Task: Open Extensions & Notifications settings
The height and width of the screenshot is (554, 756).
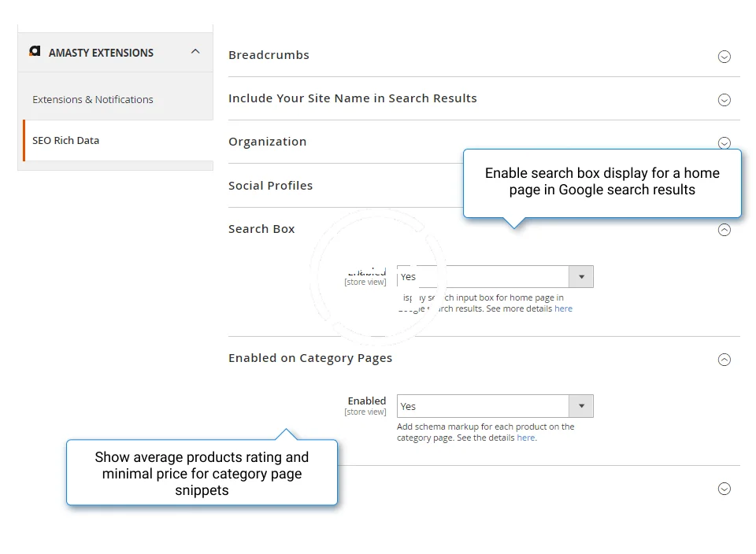Action: [x=93, y=100]
